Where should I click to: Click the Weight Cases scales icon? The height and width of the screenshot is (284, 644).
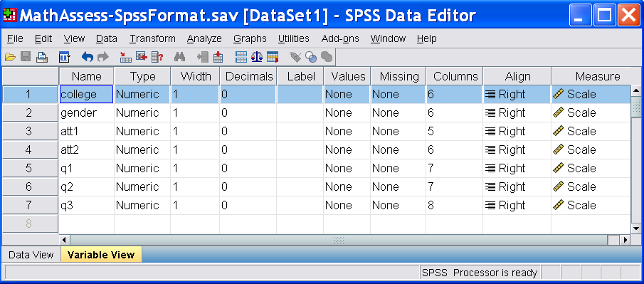coord(257,57)
